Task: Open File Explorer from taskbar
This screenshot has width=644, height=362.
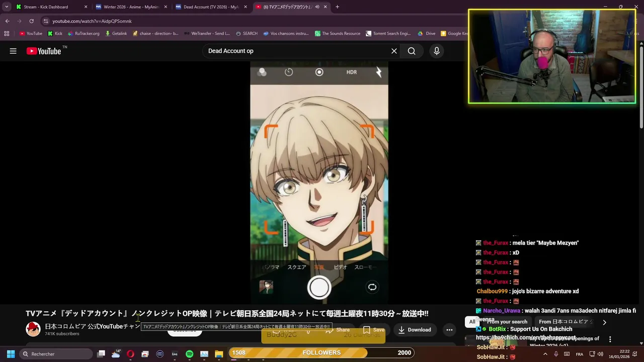Action: coord(219,354)
